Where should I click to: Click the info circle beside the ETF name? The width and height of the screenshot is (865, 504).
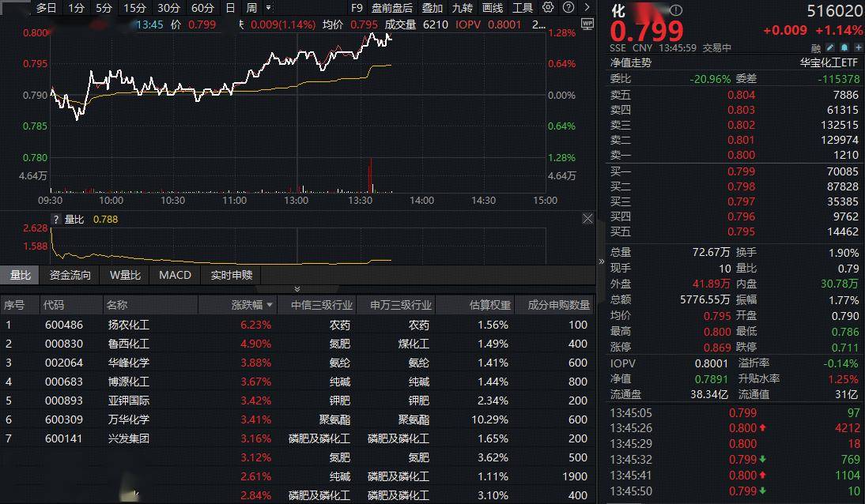(x=677, y=10)
